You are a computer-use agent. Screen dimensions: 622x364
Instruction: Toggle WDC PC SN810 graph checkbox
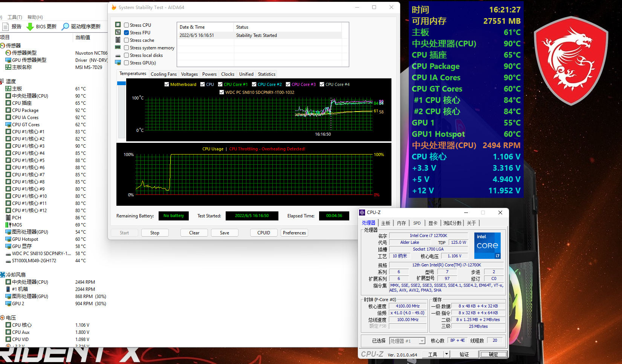pyautogui.click(x=222, y=92)
